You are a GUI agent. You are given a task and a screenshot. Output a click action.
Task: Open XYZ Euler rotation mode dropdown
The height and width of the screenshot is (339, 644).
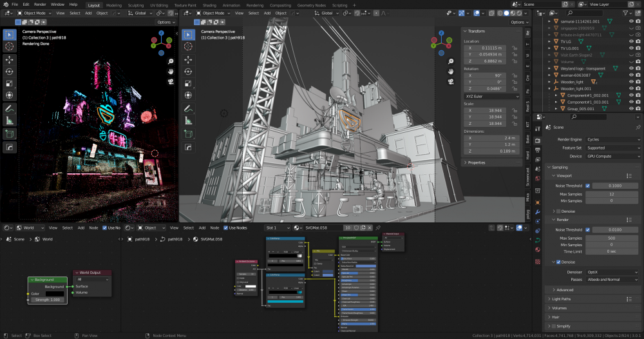[491, 96]
